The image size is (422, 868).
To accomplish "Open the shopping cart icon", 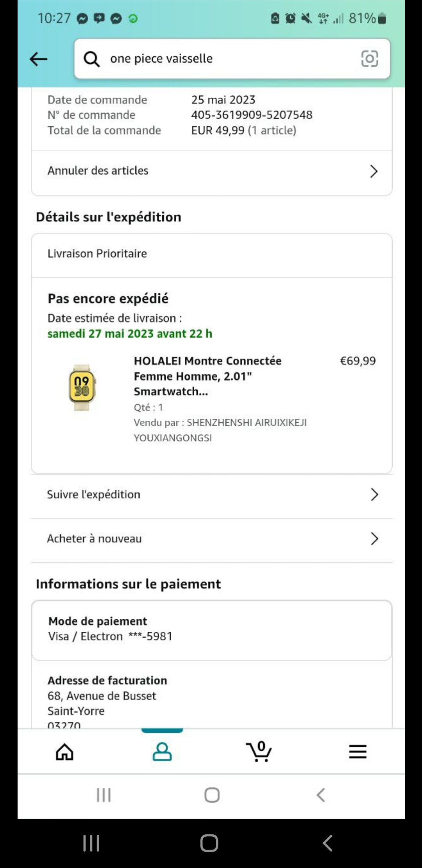I will [259, 751].
